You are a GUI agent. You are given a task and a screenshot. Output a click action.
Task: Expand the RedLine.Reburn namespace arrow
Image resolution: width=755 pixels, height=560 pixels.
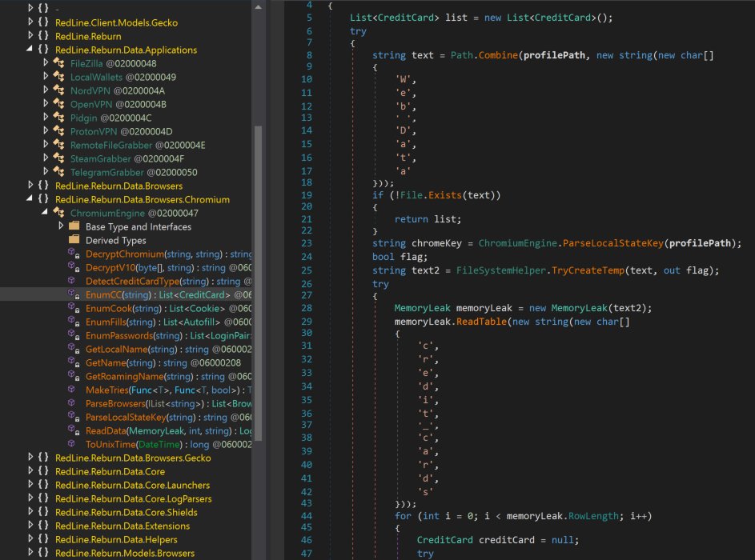[x=30, y=36]
